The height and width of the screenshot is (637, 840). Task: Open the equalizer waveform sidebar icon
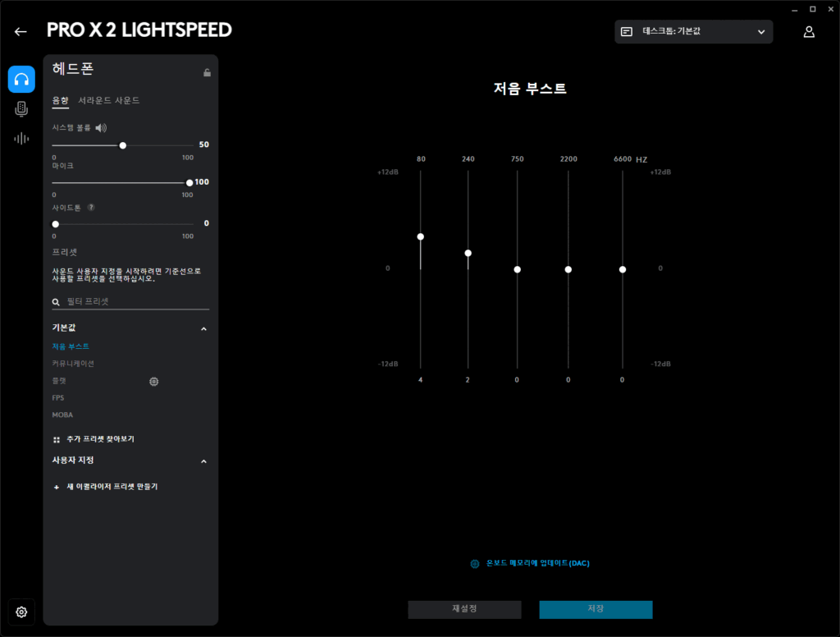click(x=21, y=139)
